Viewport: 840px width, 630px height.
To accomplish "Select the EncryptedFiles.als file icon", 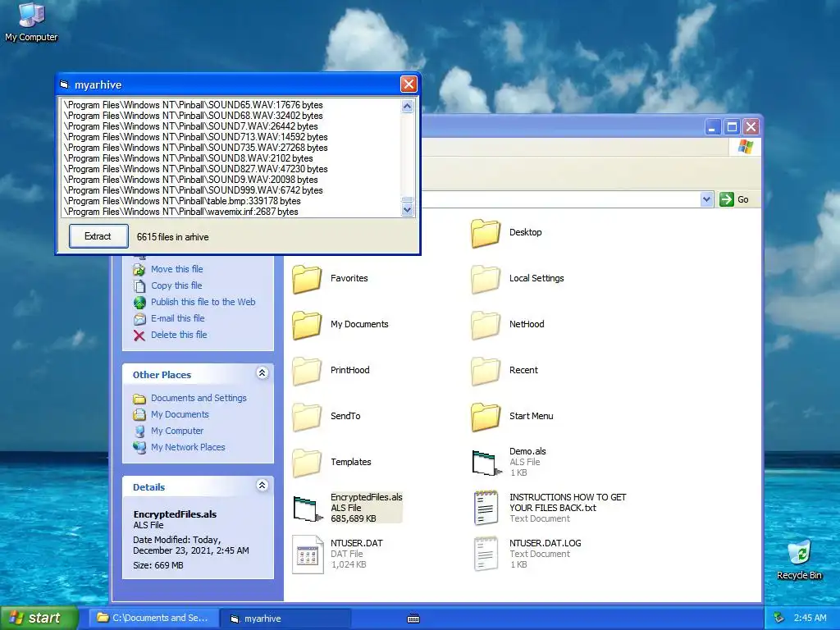I will [308, 509].
